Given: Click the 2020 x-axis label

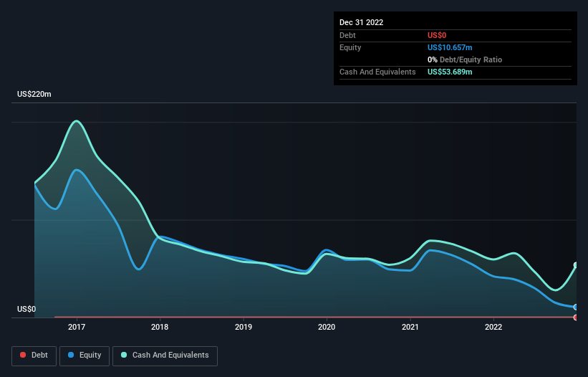Looking at the screenshot, I should point(327,327).
